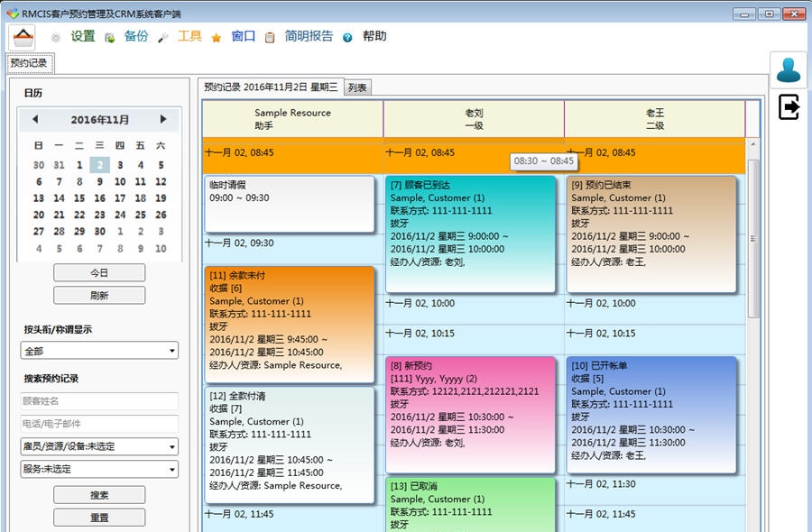The width and height of the screenshot is (812, 532).
Task: Click the 今日 today button
Action: click(99, 272)
